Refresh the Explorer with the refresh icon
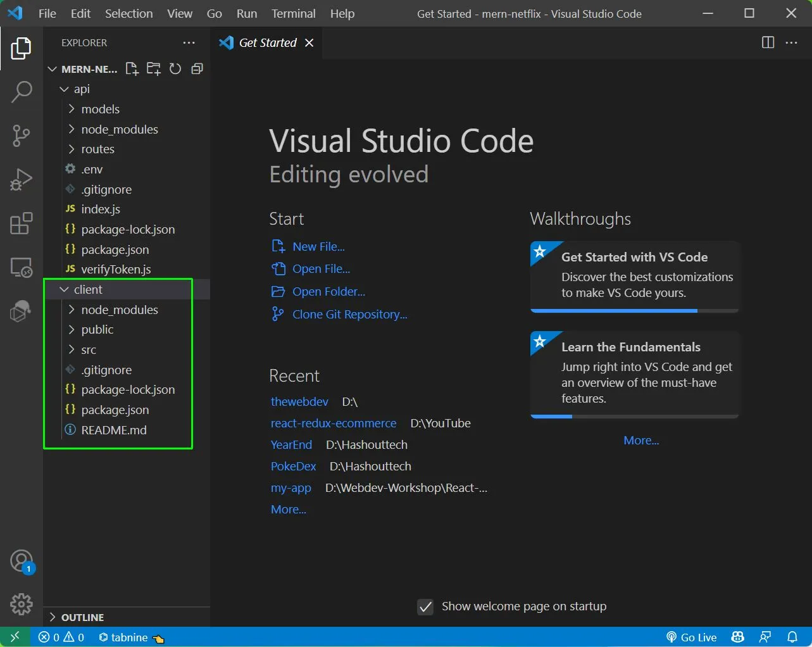The height and width of the screenshot is (647, 812). (x=175, y=69)
